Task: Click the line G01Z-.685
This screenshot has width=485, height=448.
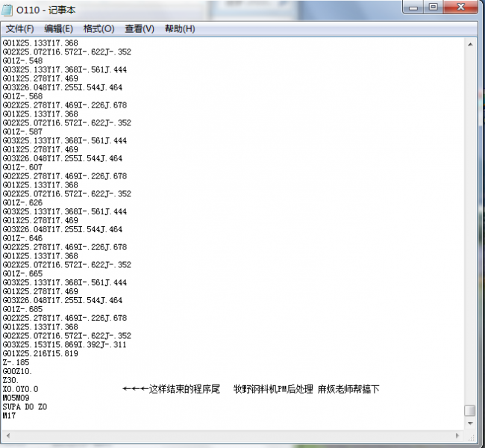Action: [x=22, y=309]
